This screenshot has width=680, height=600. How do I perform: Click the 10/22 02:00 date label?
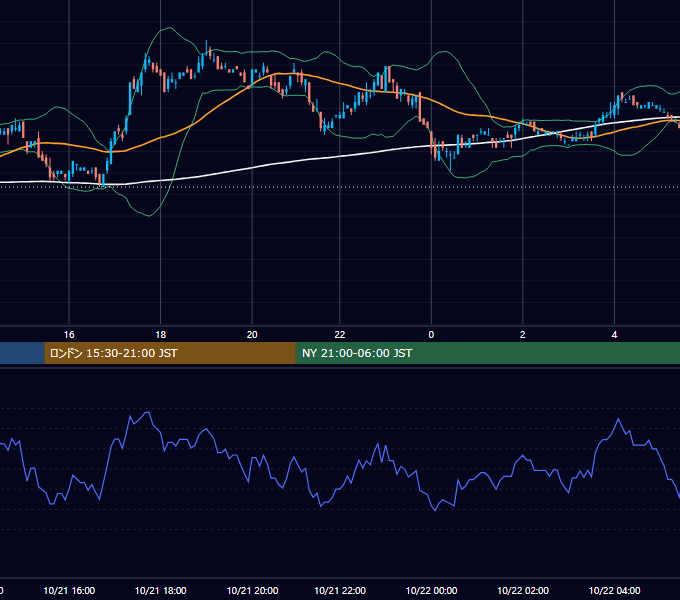pyautogui.click(x=523, y=590)
